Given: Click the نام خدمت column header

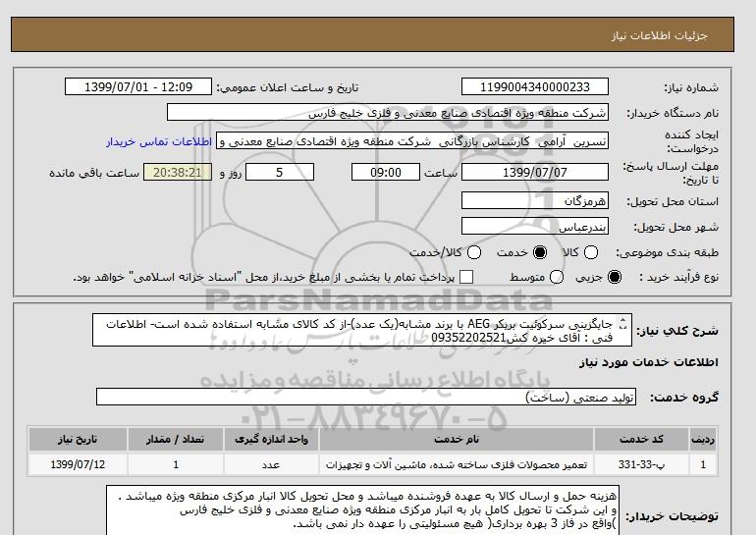Looking at the screenshot, I should click(x=457, y=439).
